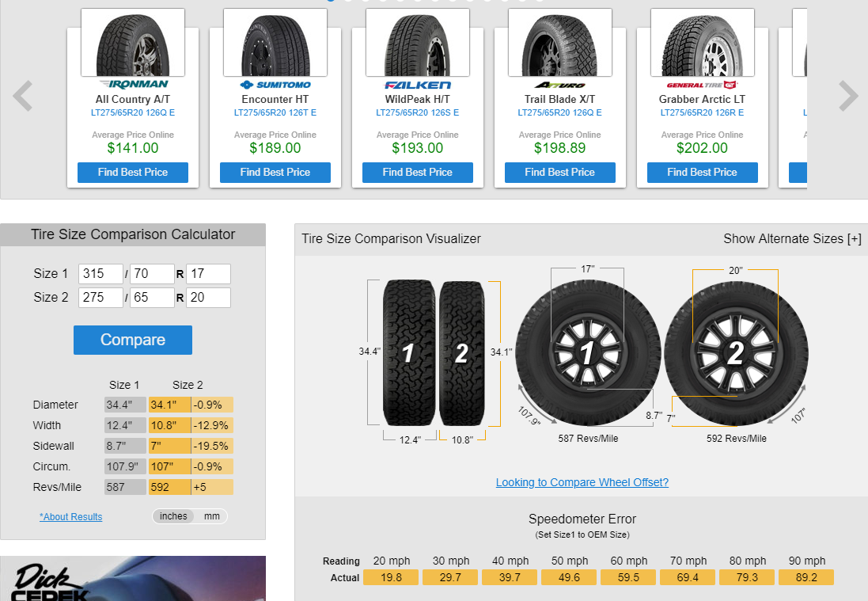868x601 pixels.
Task: Switch units to mm
Action: point(212,516)
